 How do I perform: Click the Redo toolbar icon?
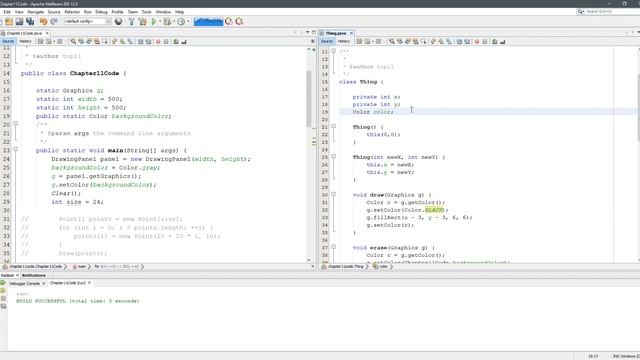tap(54, 22)
